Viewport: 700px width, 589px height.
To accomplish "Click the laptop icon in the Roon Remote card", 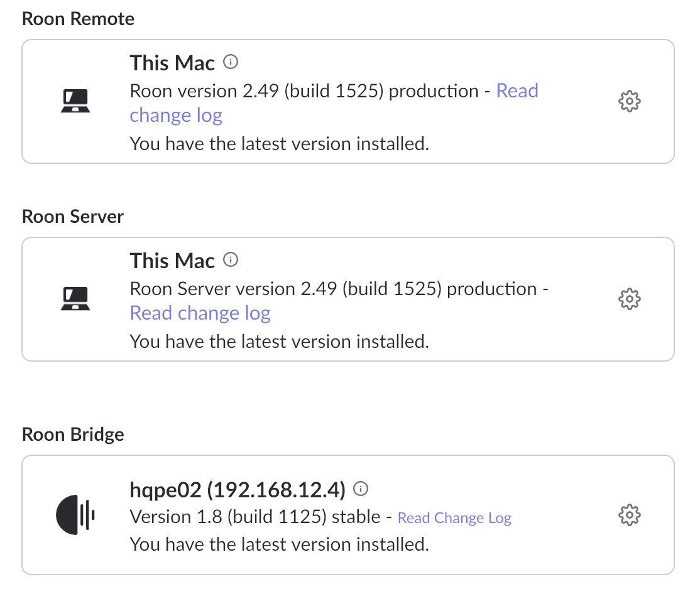I will [75, 101].
